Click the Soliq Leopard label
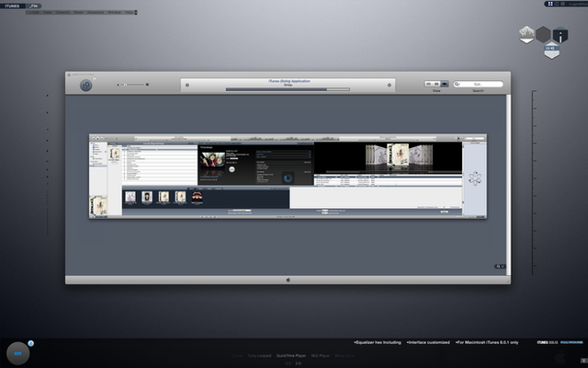Viewport: 588px width, 368px height. click(x=259, y=356)
